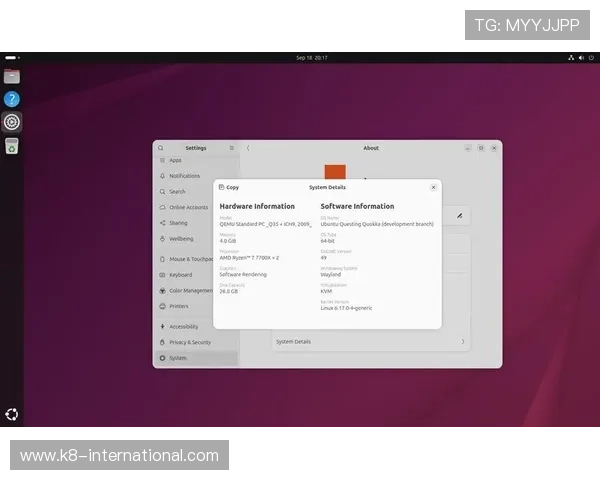Click the pencil icon to rename device
This screenshot has height=480, width=600.
(459, 214)
